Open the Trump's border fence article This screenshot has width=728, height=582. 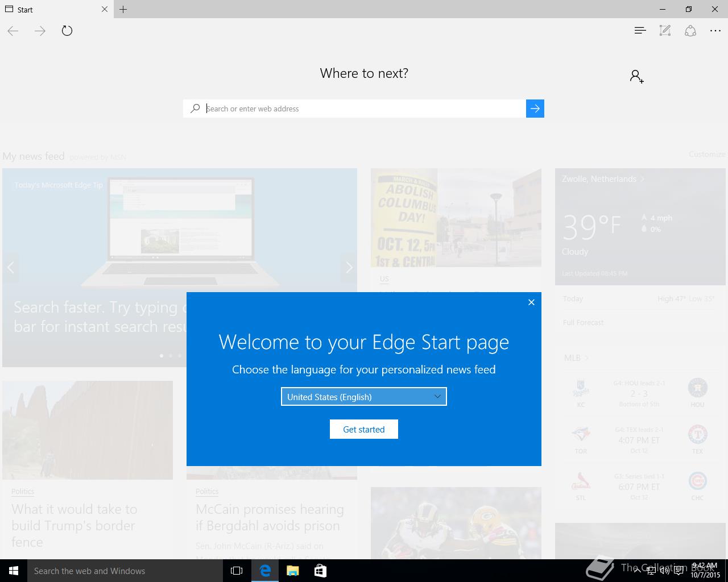(x=75, y=525)
